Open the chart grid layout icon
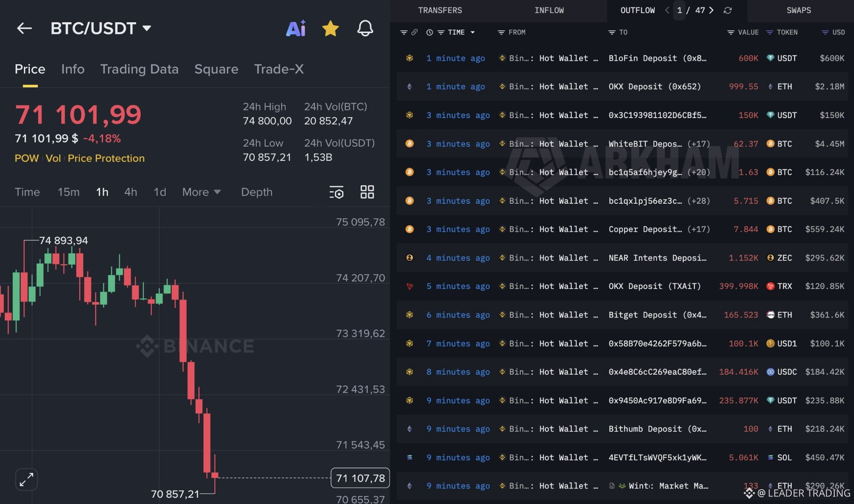The width and height of the screenshot is (854, 504). pos(367,192)
